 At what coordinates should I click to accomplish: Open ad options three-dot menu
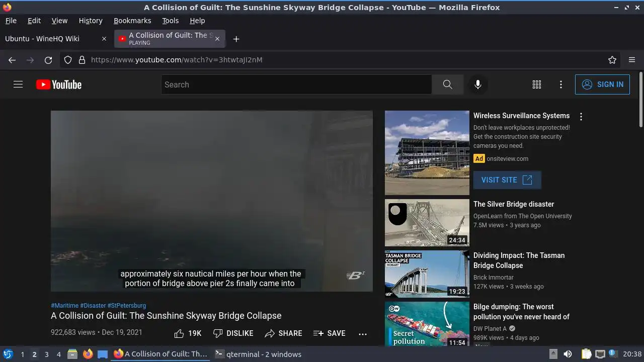coord(581,117)
